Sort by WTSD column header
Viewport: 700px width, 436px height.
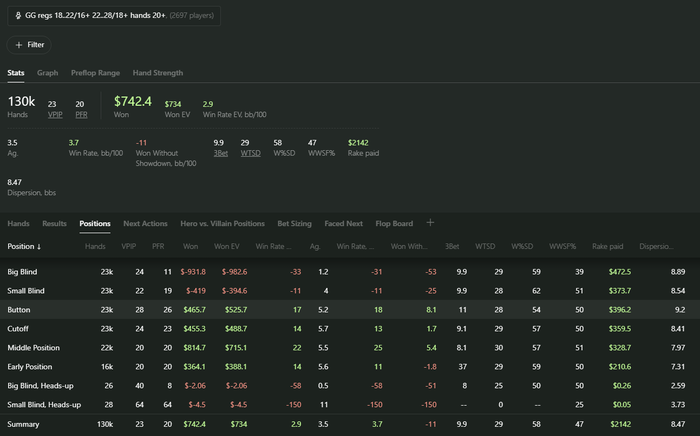point(485,246)
